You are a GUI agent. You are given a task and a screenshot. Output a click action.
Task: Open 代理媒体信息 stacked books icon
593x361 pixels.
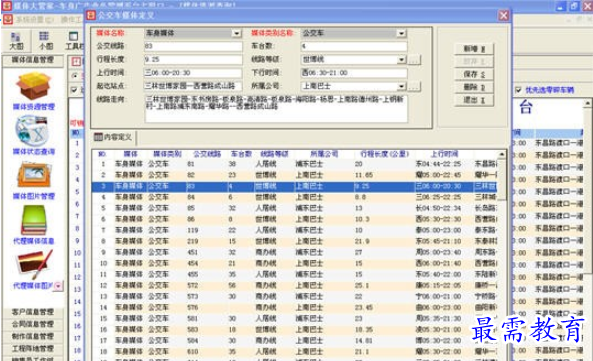(x=34, y=220)
